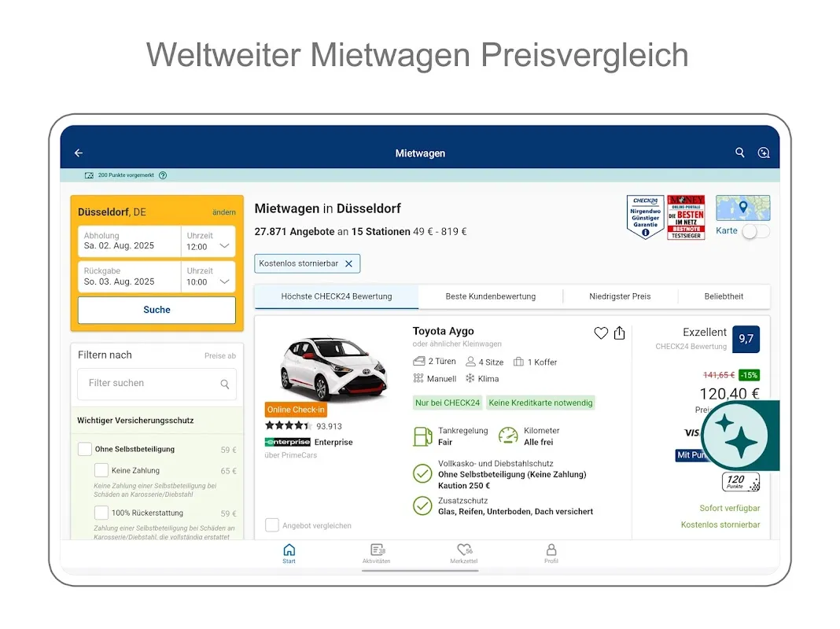The image size is (840, 629).
Task: Click the -15% discount label
Action: (749, 375)
